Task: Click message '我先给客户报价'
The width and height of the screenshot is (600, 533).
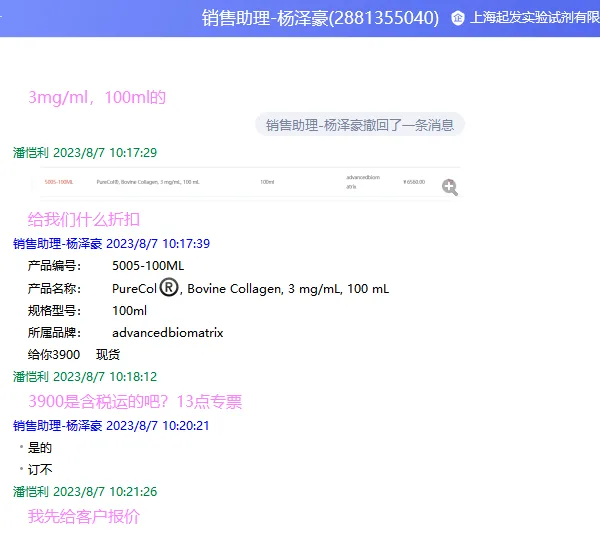Action: coord(84,516)
